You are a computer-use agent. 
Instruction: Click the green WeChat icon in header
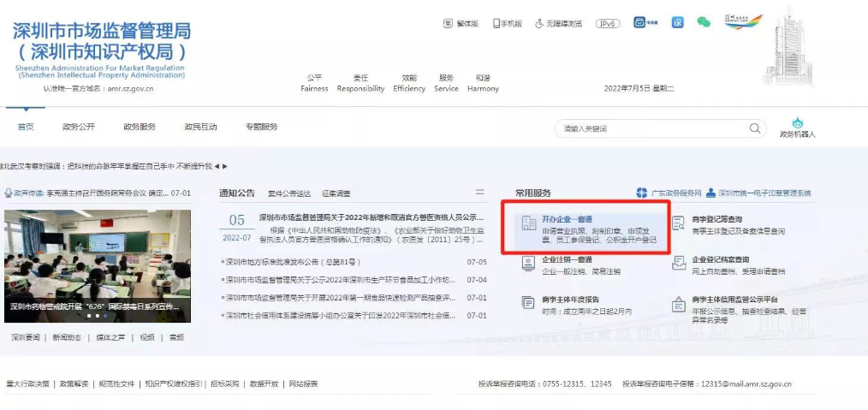point(704,22)
